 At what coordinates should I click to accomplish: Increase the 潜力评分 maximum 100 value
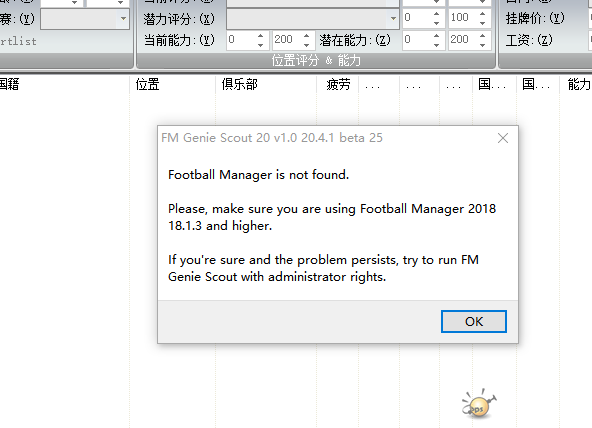(483, 14)
